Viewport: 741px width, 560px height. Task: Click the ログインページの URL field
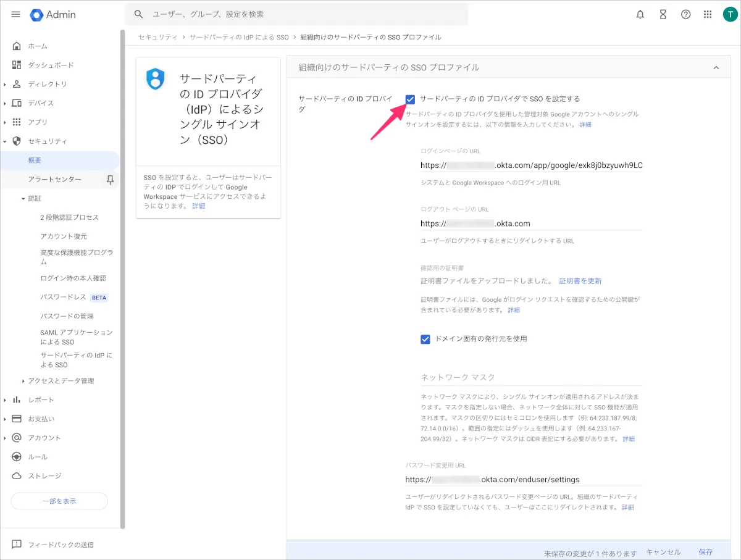pyautogui.click(x=532, y=165)
